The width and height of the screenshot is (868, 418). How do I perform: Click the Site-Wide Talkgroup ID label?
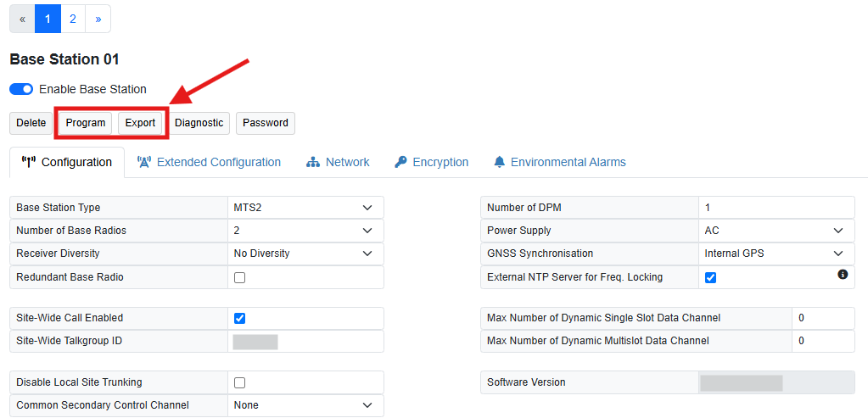point(70,341)
